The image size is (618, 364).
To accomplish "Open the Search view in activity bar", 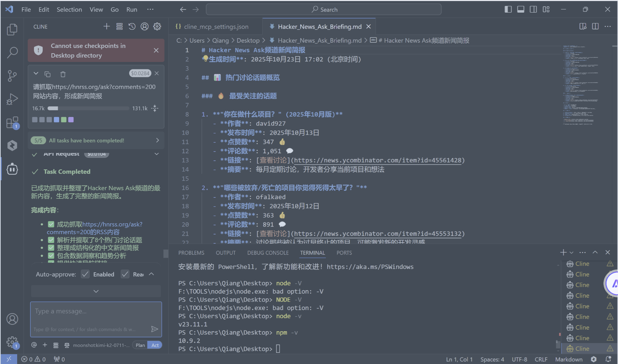I will [x=12, y=52].
